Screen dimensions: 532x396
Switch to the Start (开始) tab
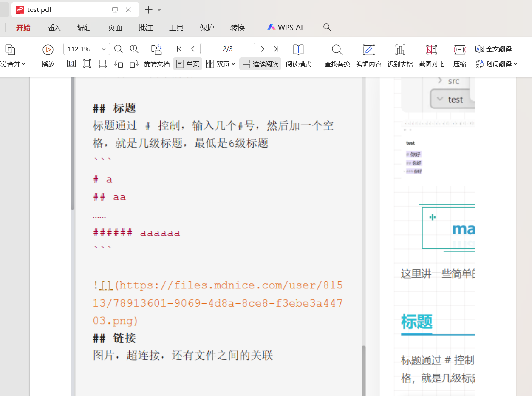(23, 28)
